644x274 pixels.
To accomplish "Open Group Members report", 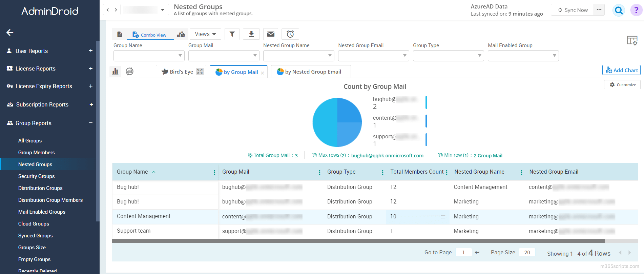I will pyautogui.click(x=36, y=153).
